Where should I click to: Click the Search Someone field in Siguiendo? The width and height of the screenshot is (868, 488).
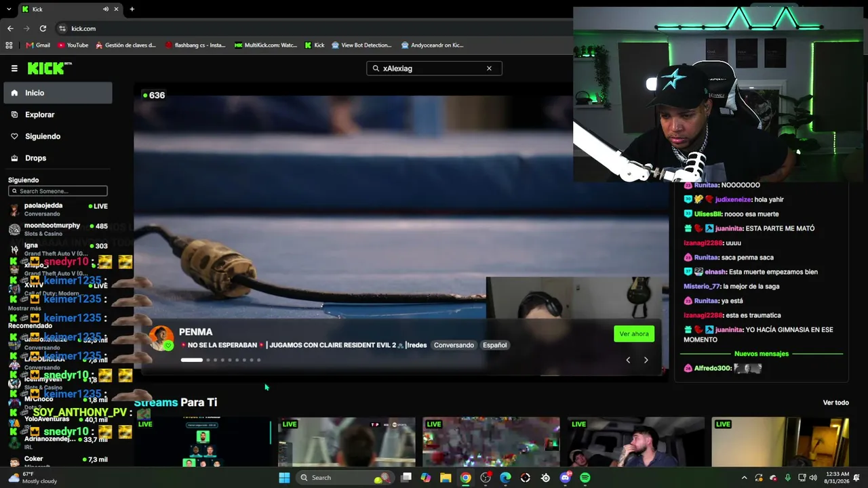pos(58,191)
